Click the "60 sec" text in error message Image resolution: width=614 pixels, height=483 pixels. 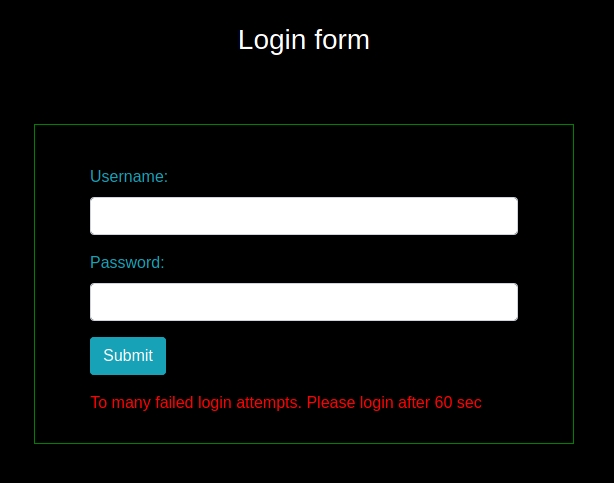click(458, 403)
